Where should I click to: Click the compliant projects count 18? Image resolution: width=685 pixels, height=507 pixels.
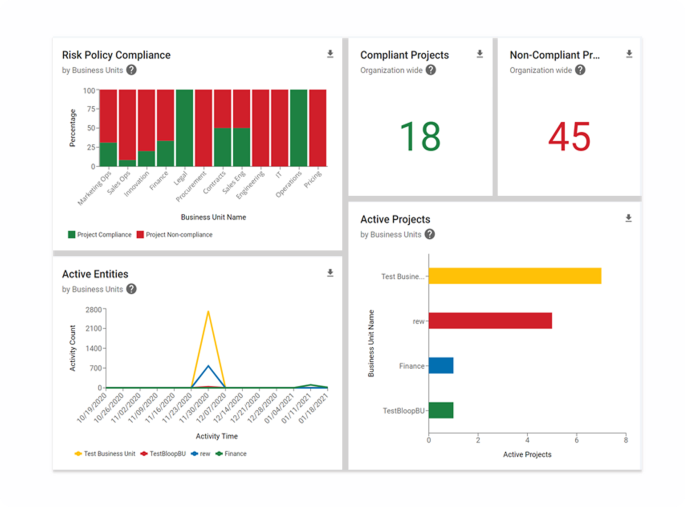pos(420,137)
